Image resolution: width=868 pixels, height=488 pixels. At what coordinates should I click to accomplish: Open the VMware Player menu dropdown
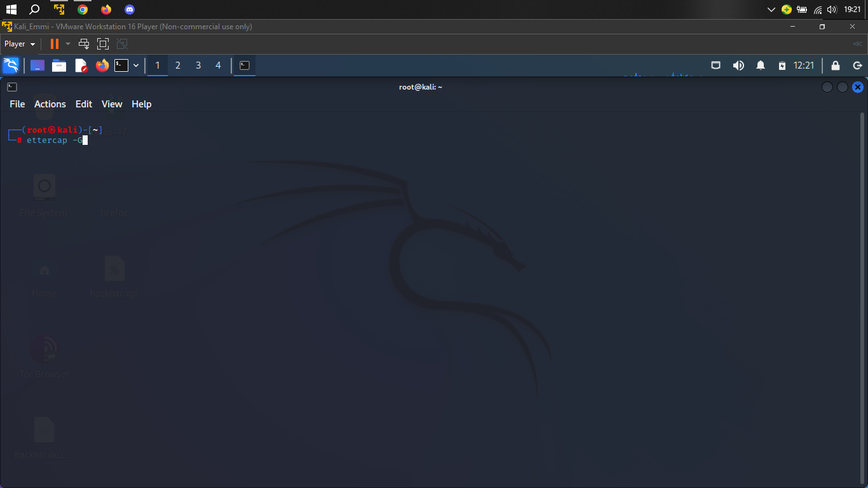click(20, 44)
